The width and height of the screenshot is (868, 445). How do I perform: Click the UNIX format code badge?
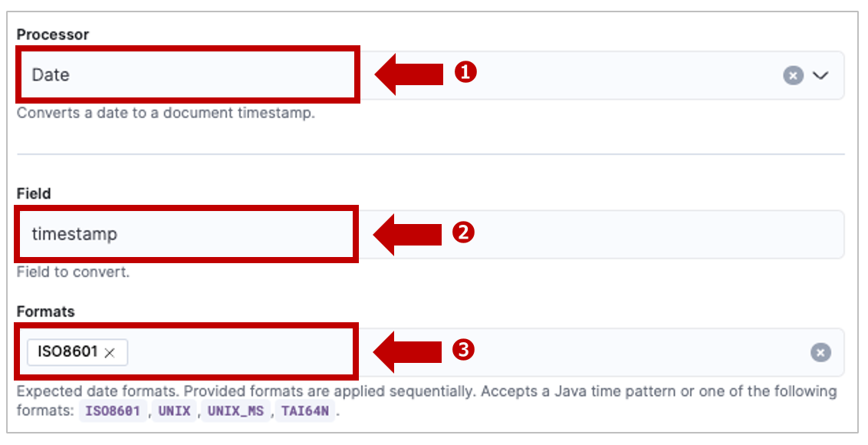(x=174, y=411)
